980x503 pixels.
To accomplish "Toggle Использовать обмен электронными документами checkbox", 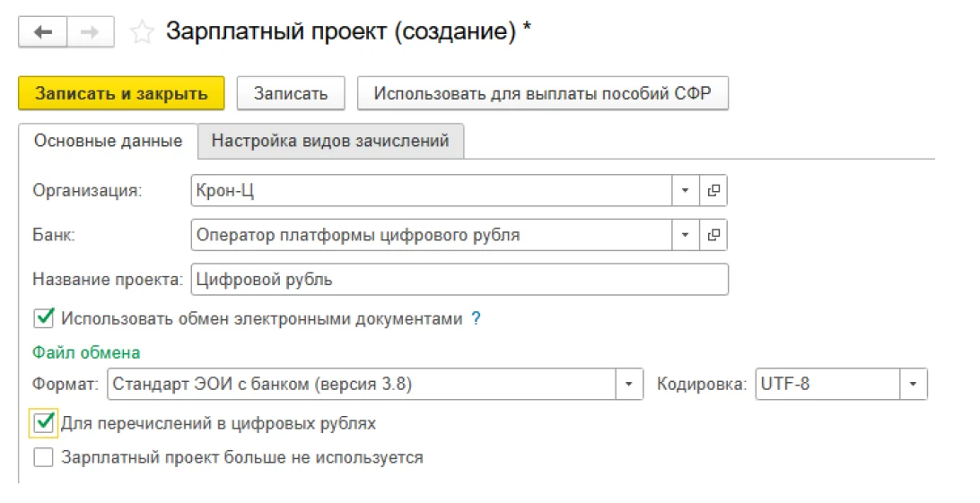I will tap(44, 318).
